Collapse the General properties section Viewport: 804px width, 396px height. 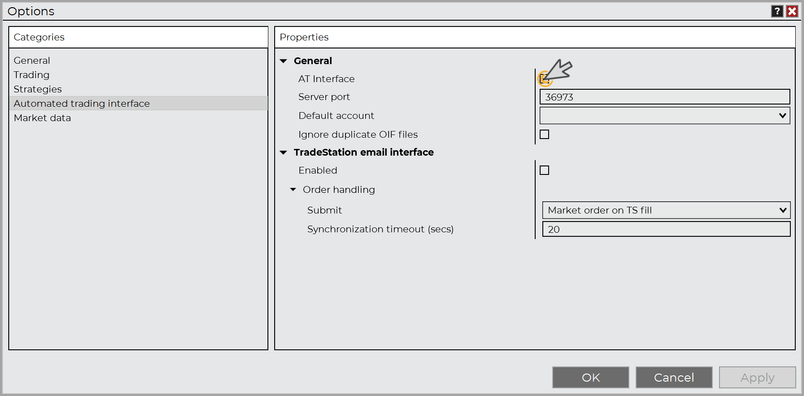(x=283, y=61)
